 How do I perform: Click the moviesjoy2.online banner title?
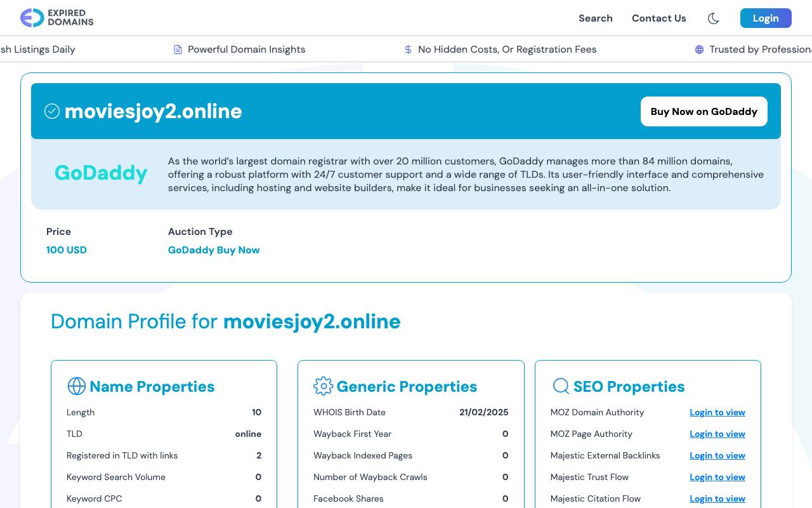[x=154, y=111]
